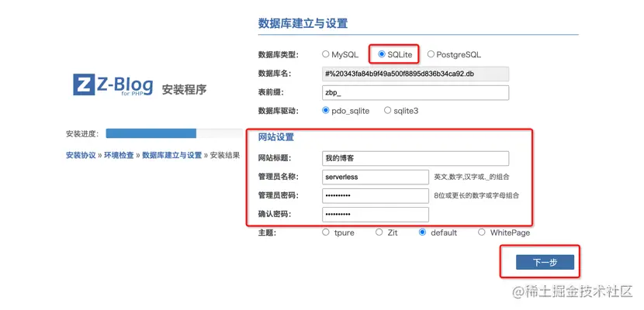Click the database name field
Screen dimensions: 644x310
tap(416, 74)
